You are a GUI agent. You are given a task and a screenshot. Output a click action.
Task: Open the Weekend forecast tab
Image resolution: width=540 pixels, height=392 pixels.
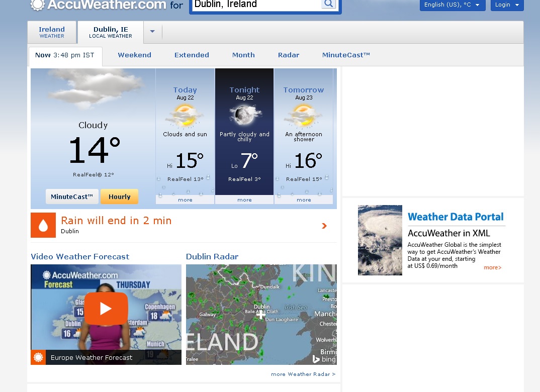(135, 55)
